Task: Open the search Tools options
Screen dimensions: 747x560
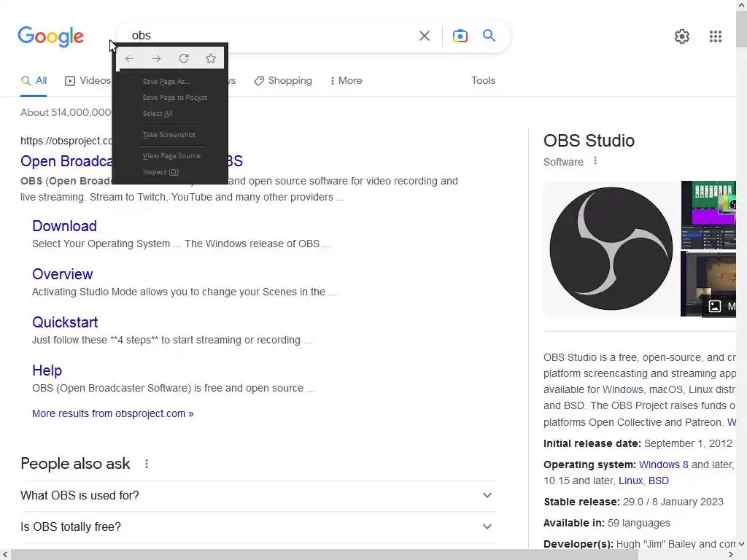Action: pos(483,80)
